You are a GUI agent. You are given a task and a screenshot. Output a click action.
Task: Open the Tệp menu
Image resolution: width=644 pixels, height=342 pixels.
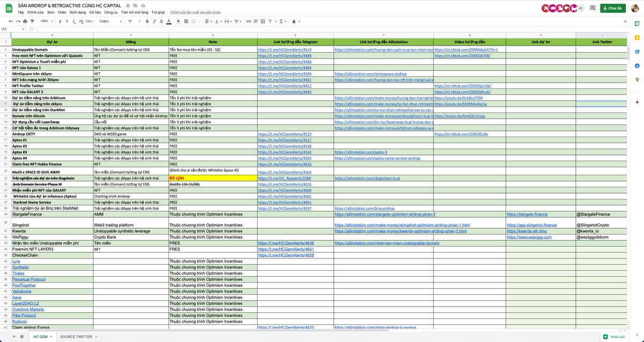tap(21, 11)
